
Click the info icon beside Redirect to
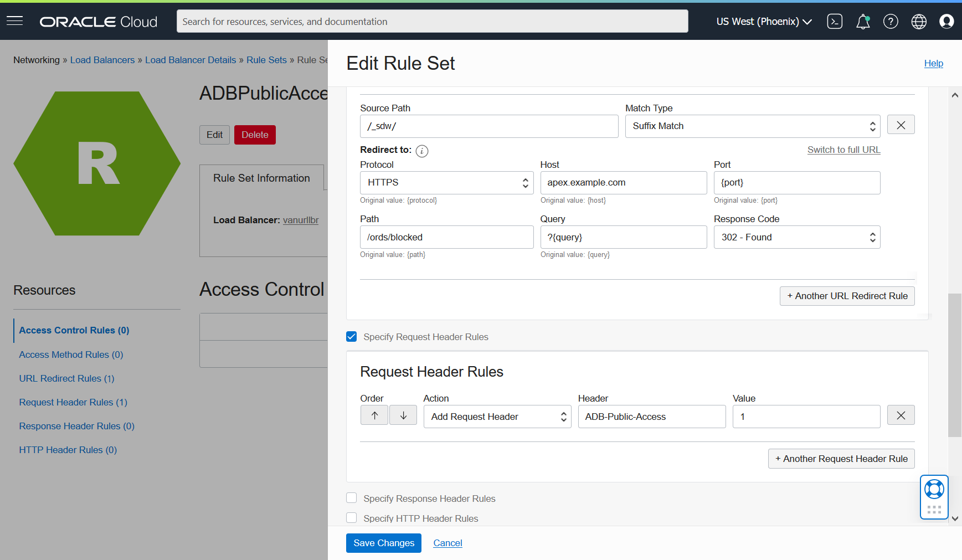[x=421, y=151]
